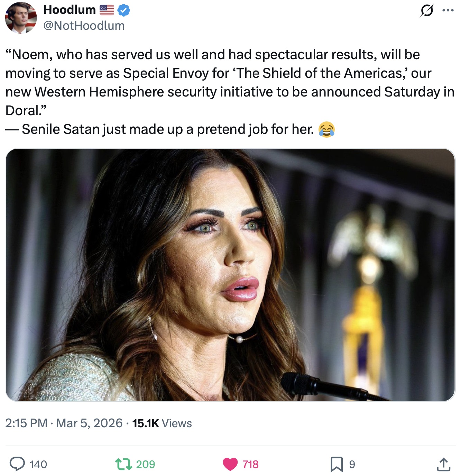Click the 2:15 PM timestamp
The height and width of the screenshot is (476, 461).
tap(26, 423)
